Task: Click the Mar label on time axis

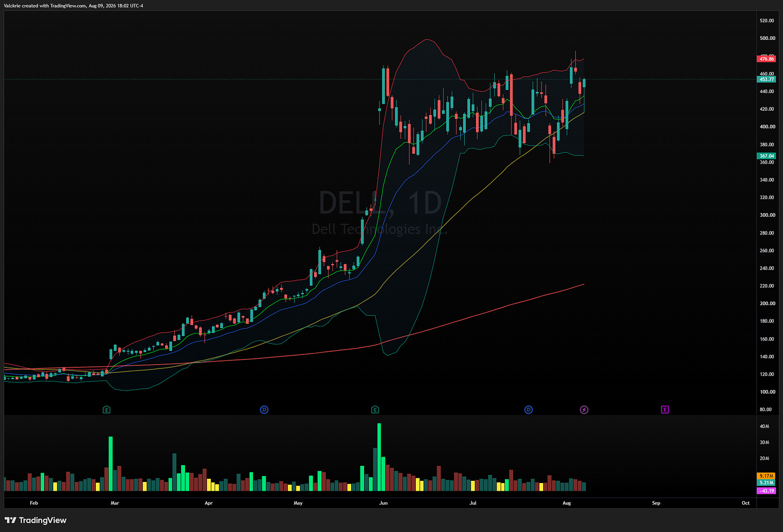Action: coord(115,503)
